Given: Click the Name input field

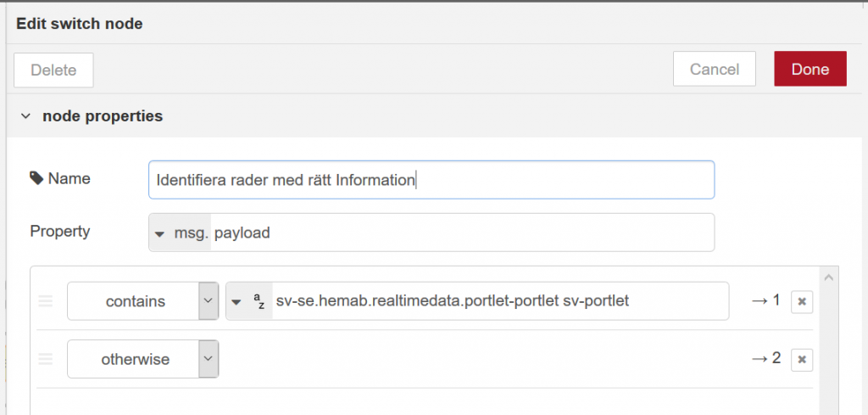Looking at the screenshot, I should point(431,180).
